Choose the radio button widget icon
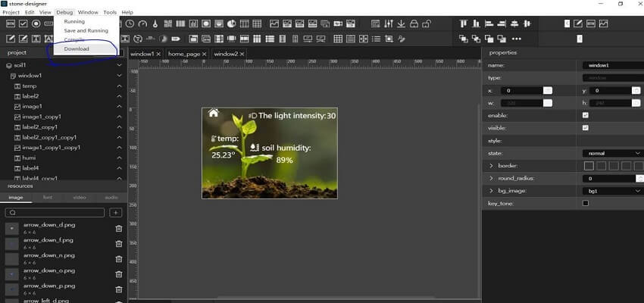Image resolution: width=644 pixels, height=303 pixels. click(36, 23)
